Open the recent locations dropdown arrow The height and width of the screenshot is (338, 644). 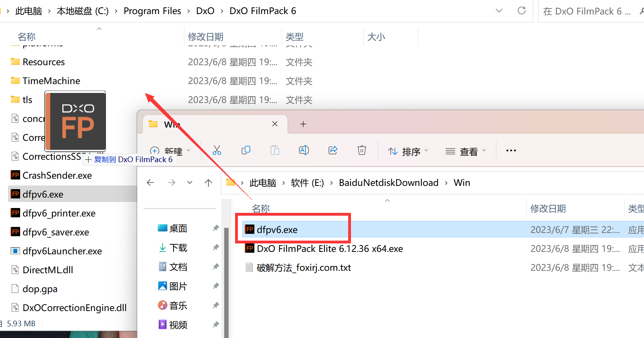point(190,183)
